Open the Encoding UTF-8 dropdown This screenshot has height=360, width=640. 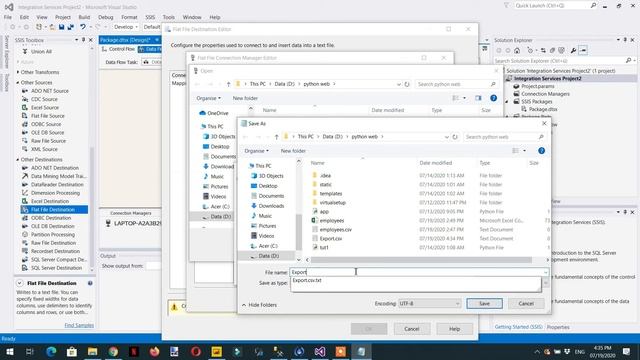pyautogui.click(x=429, y=304)
